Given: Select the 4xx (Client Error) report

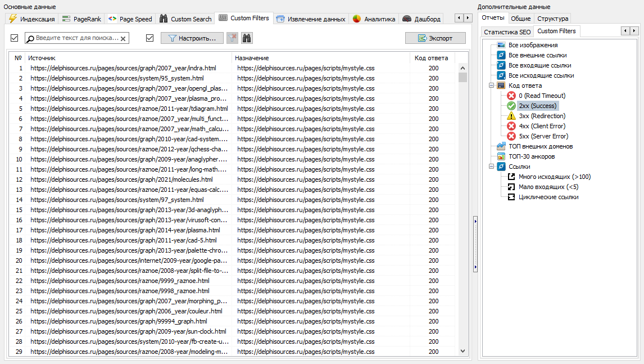Looking at the screenshot, I should click(x=542, y=126).
